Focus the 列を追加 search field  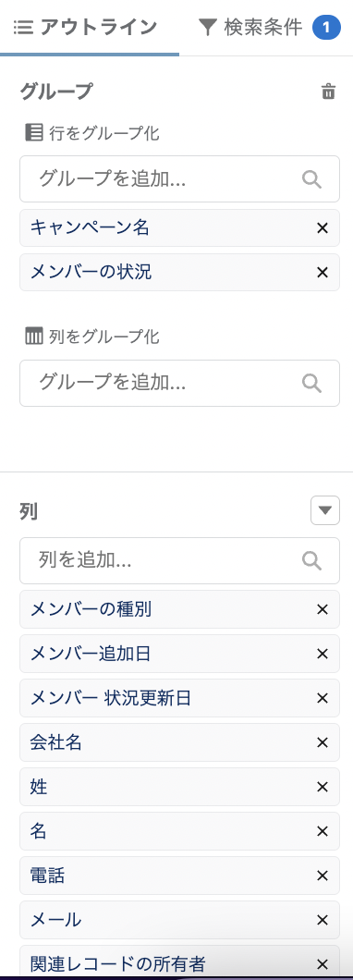point(180,560)
